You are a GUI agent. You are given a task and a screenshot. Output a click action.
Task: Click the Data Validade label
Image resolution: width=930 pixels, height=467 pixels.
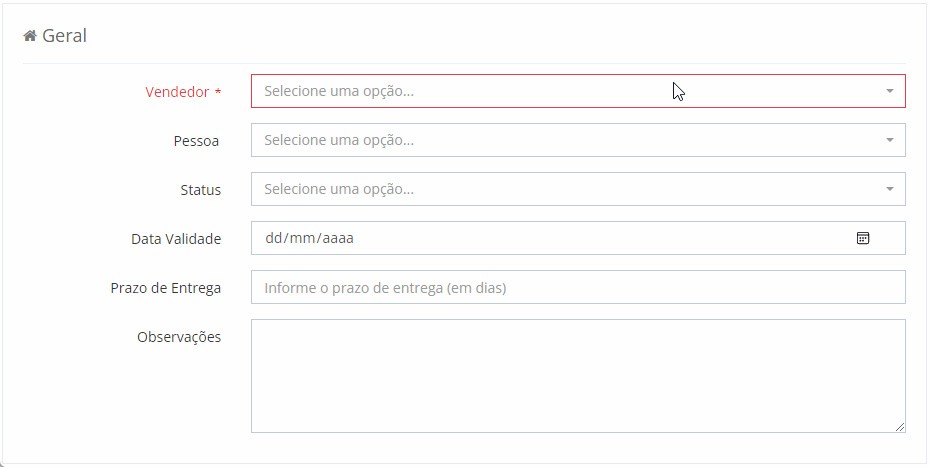pyautogui.click(x=176, y=239)
